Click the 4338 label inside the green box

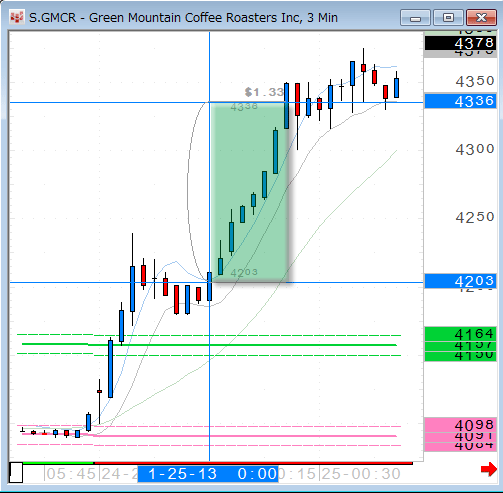click(x=244, y=107)
